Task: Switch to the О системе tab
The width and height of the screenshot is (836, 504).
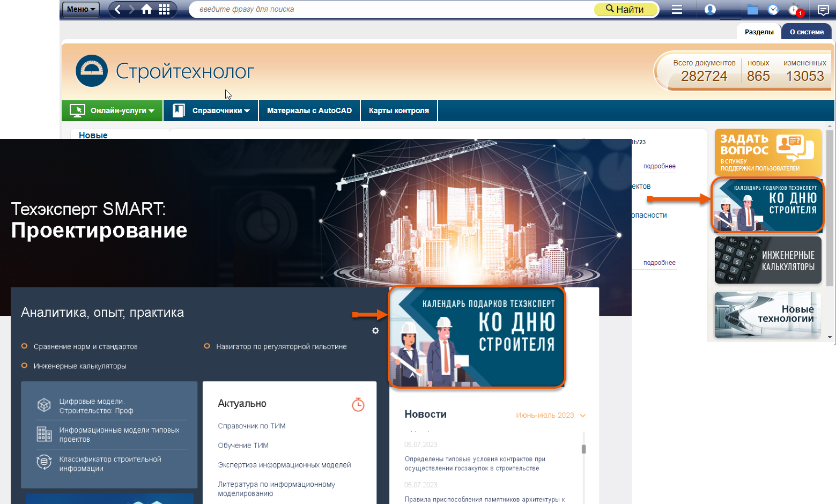Action: tap(807, 32)
